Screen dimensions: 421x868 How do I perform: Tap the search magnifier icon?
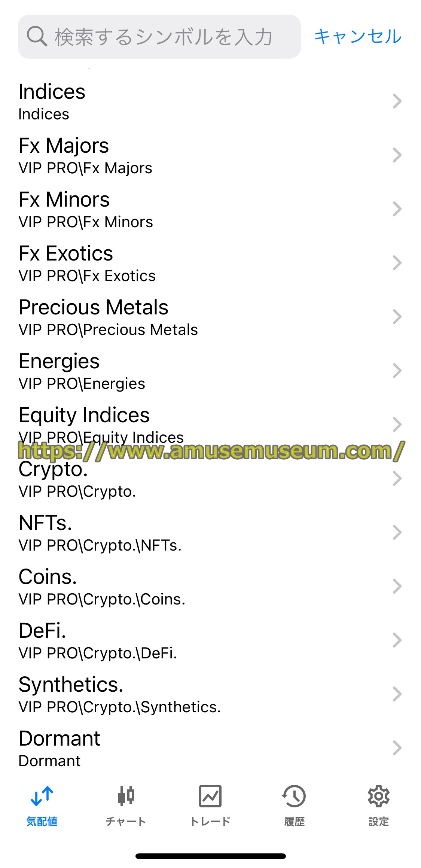coord(37,36)
